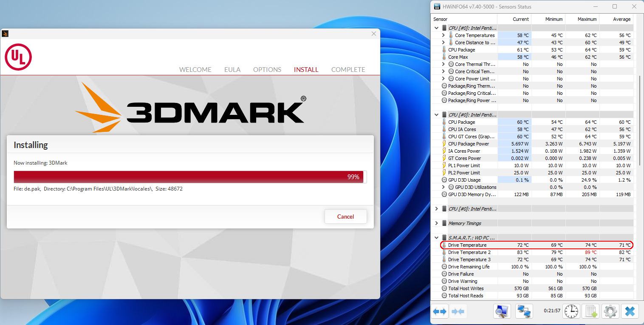Viewport: 644px width, 325px height.
Task: Click the 99% installation progress bar
Action: tap(190, 177)
